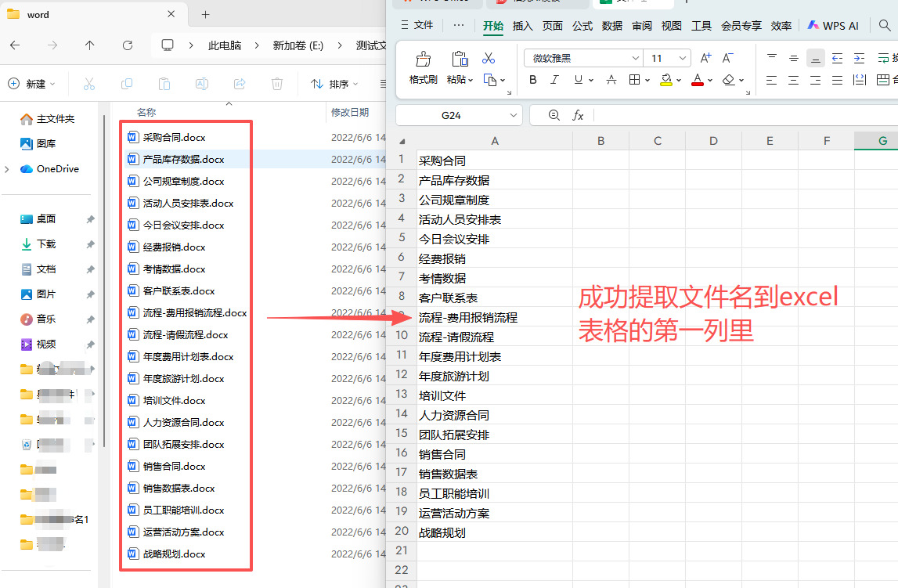
Task: Click the red font color swatch
Action: (697, 80)
